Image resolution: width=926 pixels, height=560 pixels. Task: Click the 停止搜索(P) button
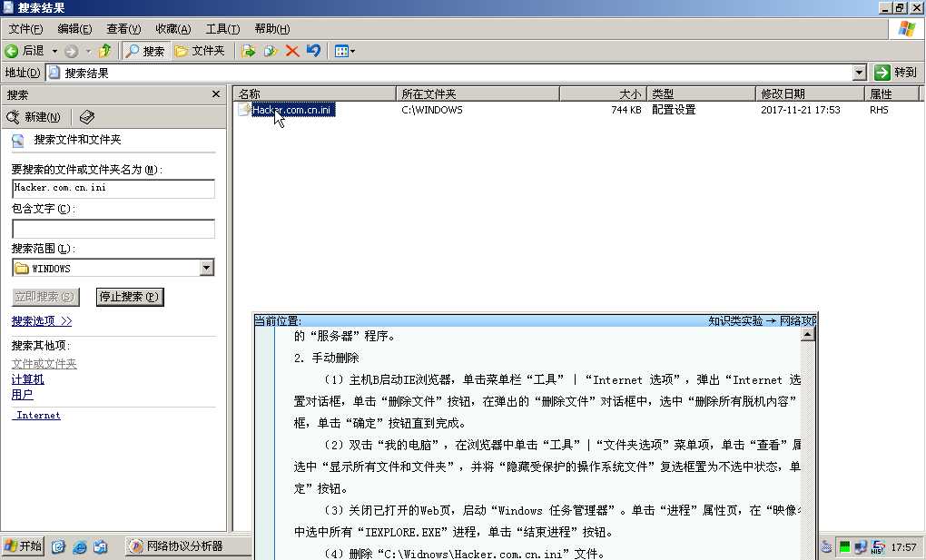click(129, 297)
